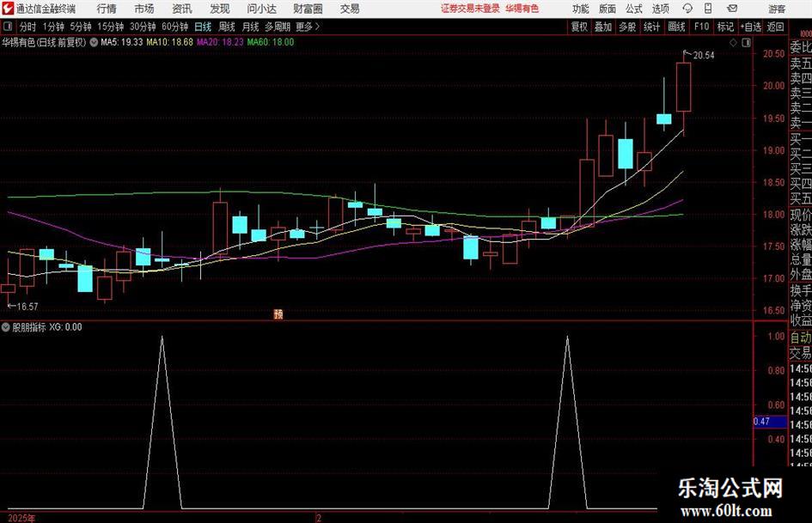
Task: Click the 返回 back button
Action: pyautogui.click(x=775, y=27)
